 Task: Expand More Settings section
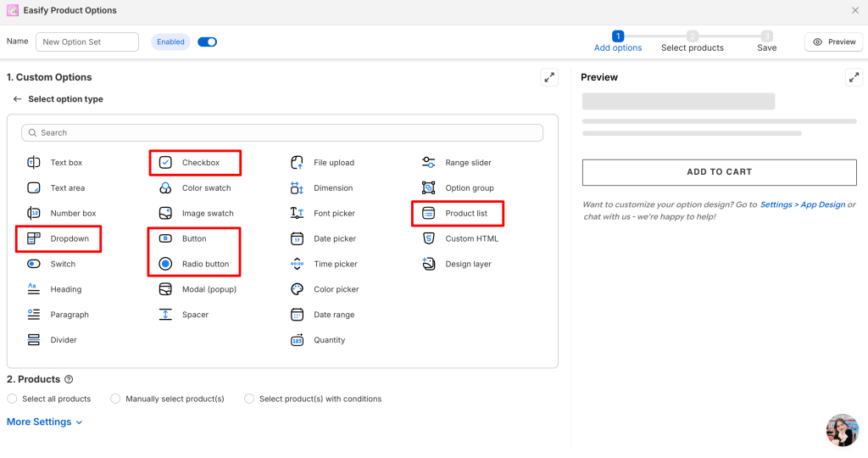45,422
